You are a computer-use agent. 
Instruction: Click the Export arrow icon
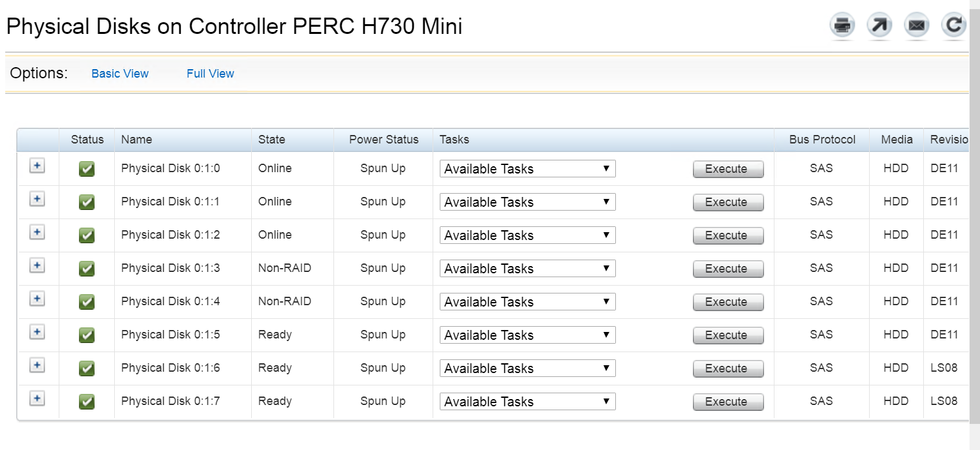(879, 25)
